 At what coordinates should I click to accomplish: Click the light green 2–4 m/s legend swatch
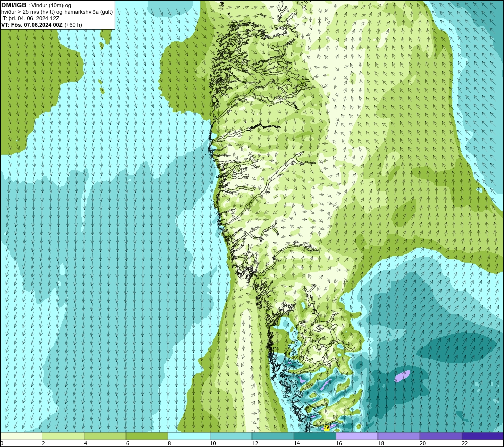pos(63,436)
